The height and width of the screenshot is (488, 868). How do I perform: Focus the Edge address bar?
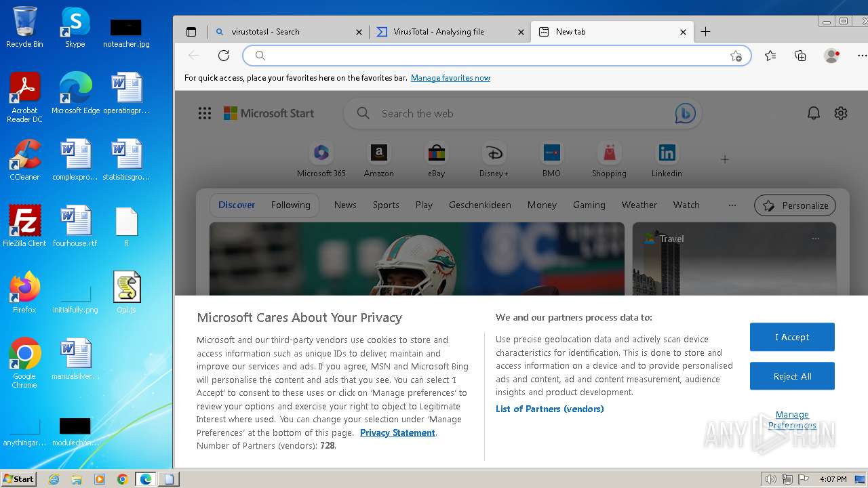pos(497,56)
